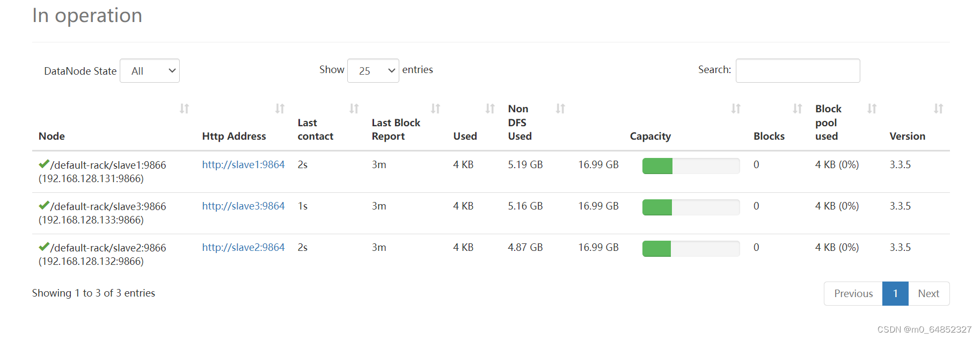Go to page 1 in pagination

coord(895,294)
